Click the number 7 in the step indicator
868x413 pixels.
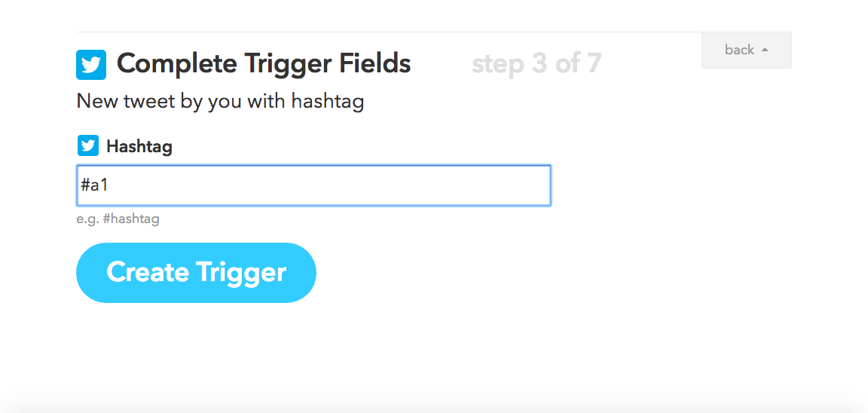594,64
